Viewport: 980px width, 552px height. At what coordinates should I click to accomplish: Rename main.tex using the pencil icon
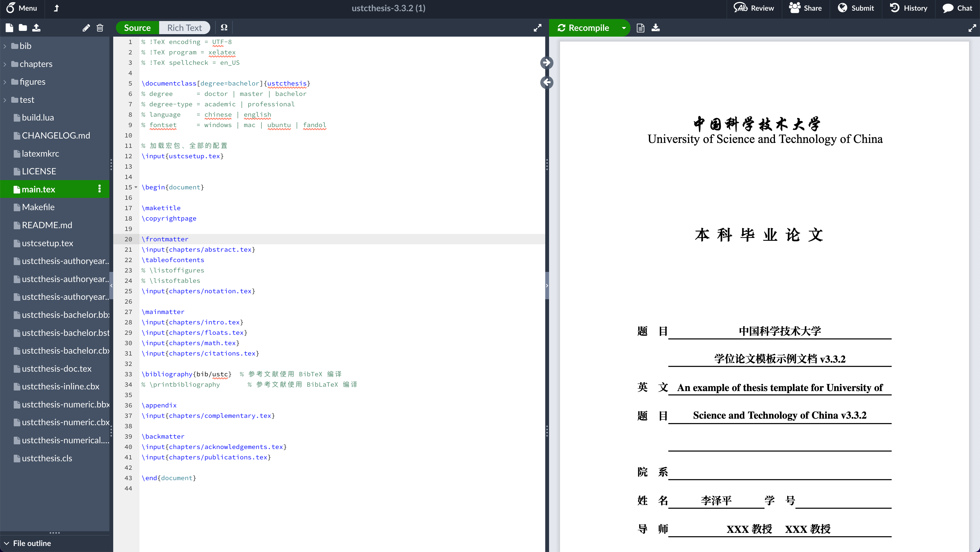(x=86, y=27)
